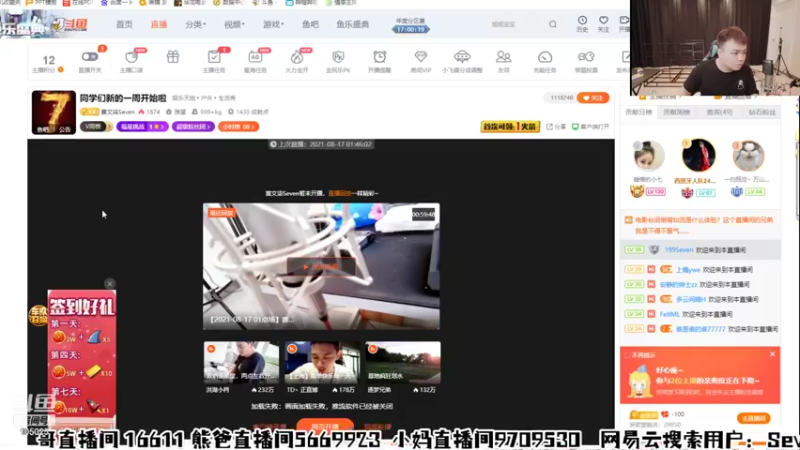Open the toolbar icon right of 充能任务
This screenshot has height=450, width=800.
tap(586, 57)
